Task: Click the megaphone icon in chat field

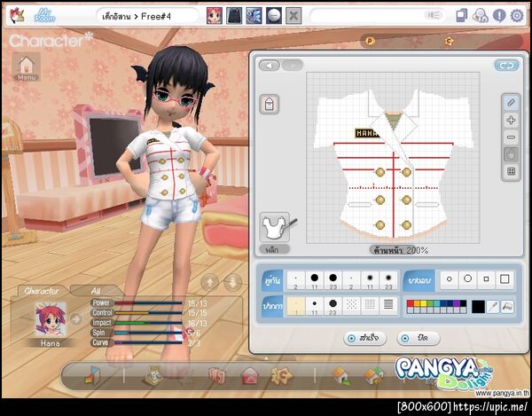Action: coord(433,15)
